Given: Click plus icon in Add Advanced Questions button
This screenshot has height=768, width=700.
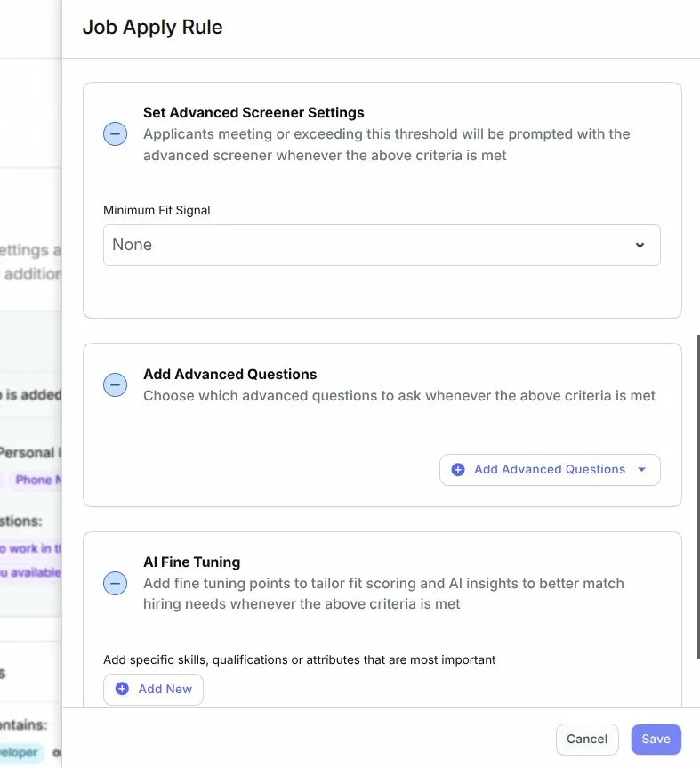Looking at the screenshot, I should tap(458, 469).
